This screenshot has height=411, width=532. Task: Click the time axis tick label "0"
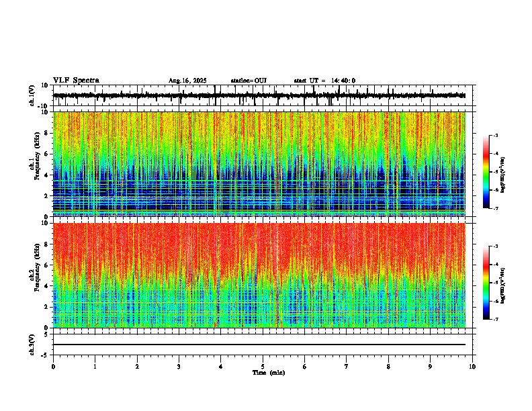click(x=53, y=367)
